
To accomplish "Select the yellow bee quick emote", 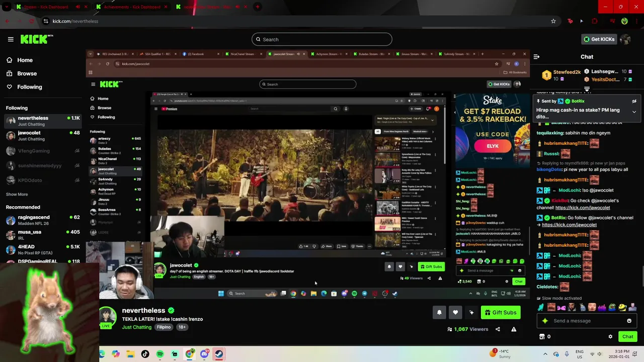I will (x=623, y=307).
